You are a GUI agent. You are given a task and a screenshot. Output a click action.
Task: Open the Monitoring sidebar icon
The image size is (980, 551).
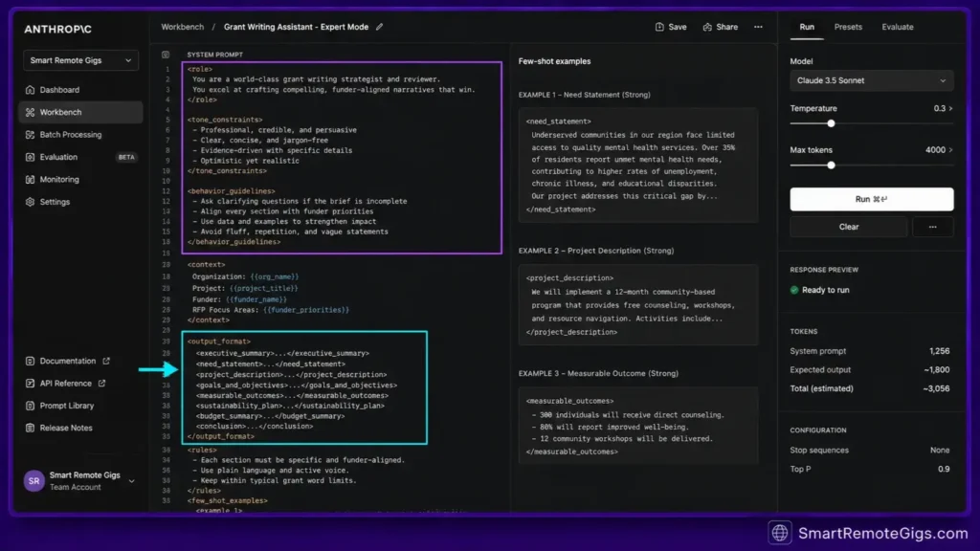30,180
